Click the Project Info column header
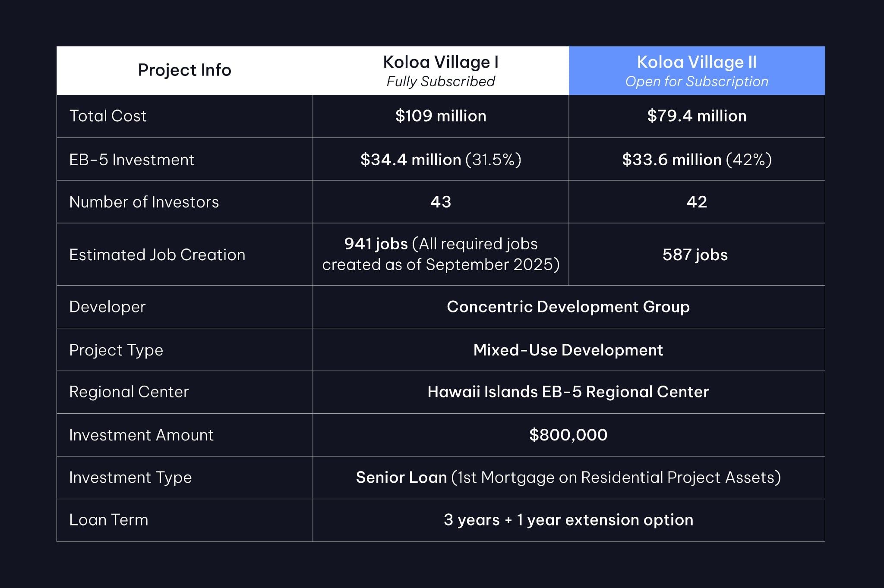Viewport: 884px width, 588px height. pyautogui.click(x=185, y=71)
